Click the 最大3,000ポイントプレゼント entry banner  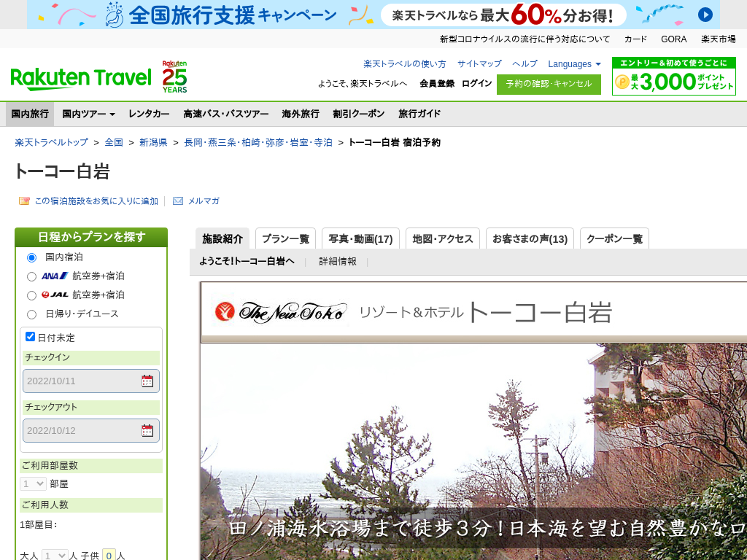click(673, 76)
